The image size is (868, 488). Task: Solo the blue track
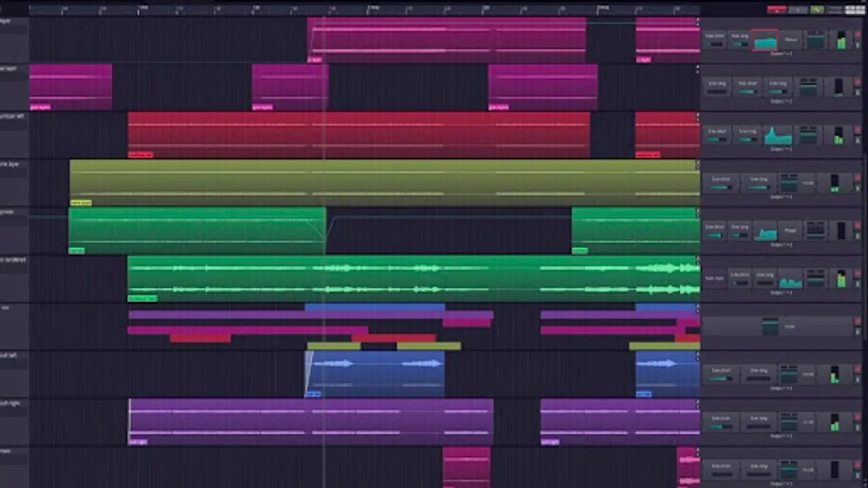coord(858,379)
